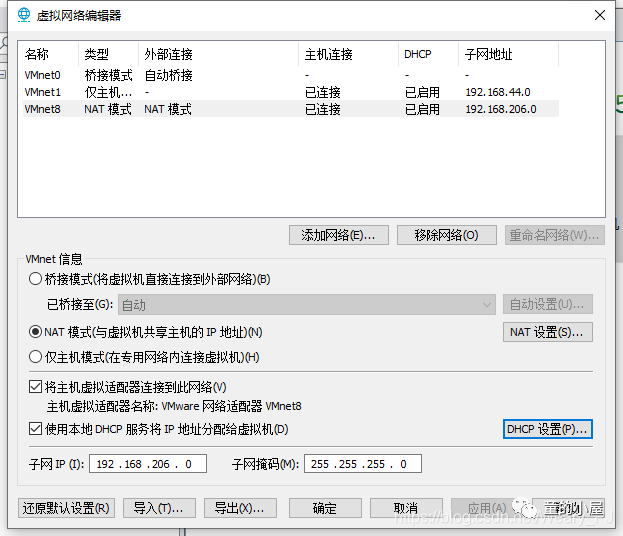Click 外部连接 column header
The width and height of the screenshot is (623, 536).
coord(219,54)
